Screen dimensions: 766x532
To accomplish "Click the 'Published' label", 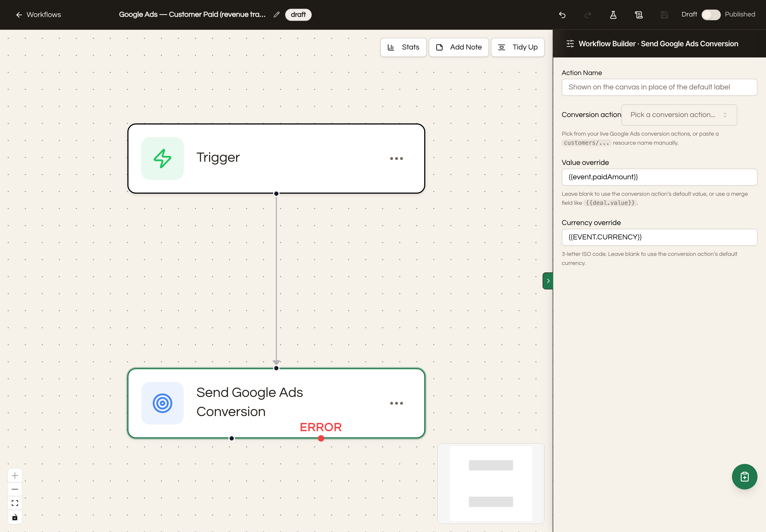I will 740,14.
